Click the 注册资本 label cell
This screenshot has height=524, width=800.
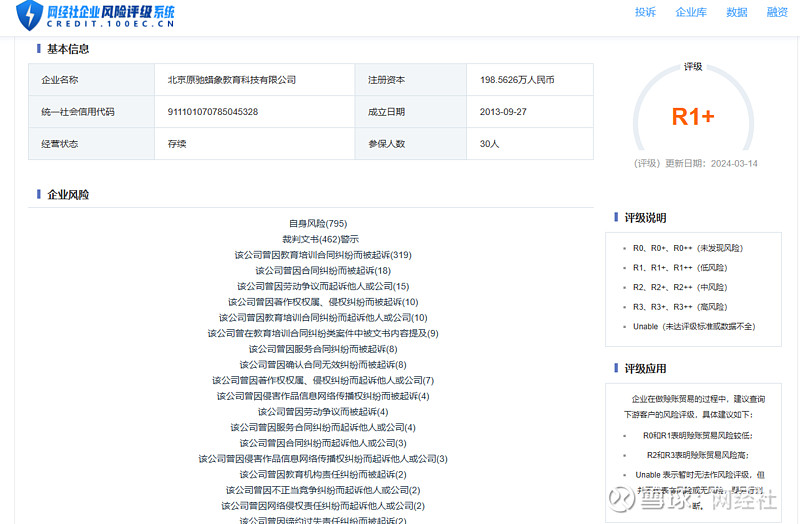click(411, 80)
